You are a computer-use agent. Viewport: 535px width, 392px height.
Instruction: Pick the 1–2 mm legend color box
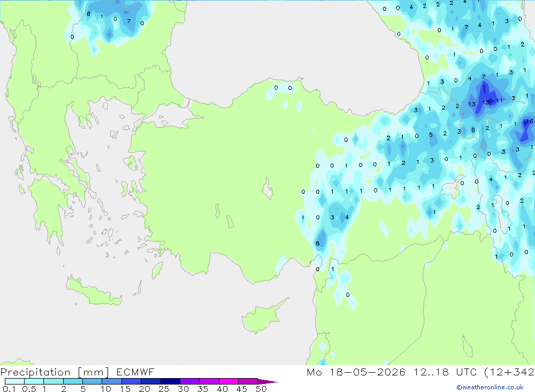(53, 381)
